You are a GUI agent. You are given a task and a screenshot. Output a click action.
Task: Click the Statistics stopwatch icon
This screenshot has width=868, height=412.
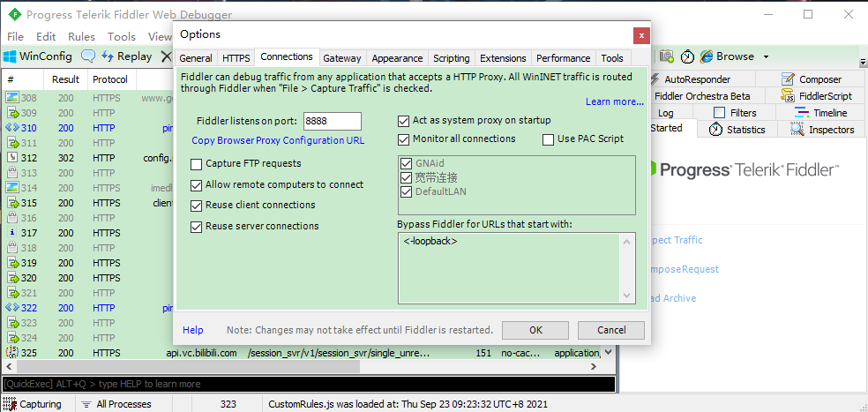coord(715,130)
